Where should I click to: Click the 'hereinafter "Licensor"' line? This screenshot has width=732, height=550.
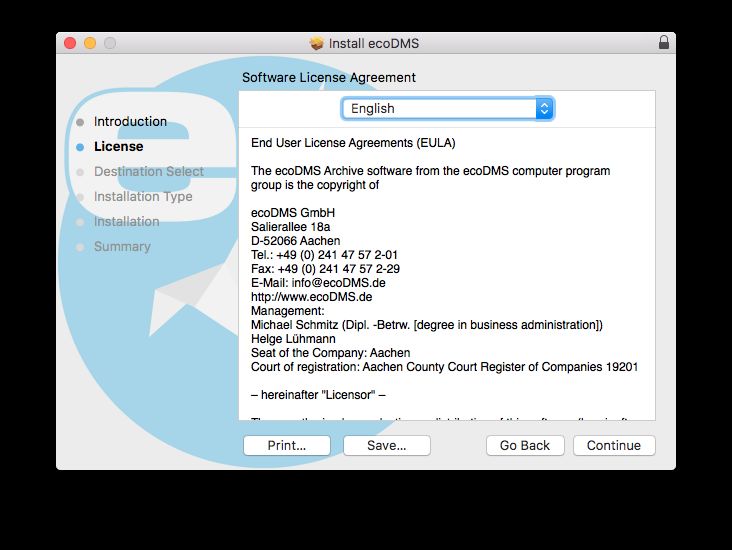pos(318,395)
